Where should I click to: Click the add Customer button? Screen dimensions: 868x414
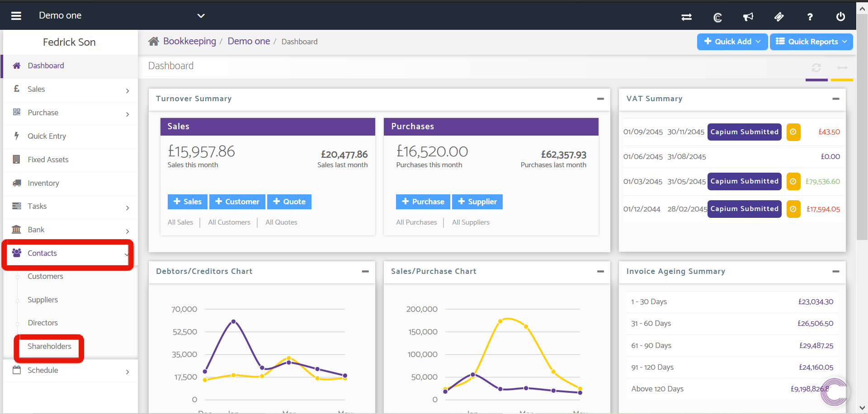point(237,202)
